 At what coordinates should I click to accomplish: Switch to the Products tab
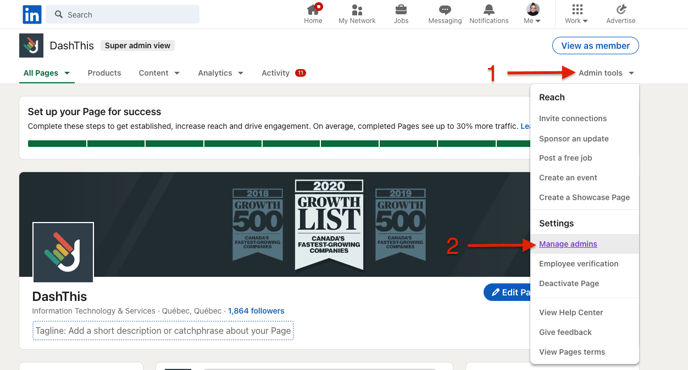click(104, 73)
